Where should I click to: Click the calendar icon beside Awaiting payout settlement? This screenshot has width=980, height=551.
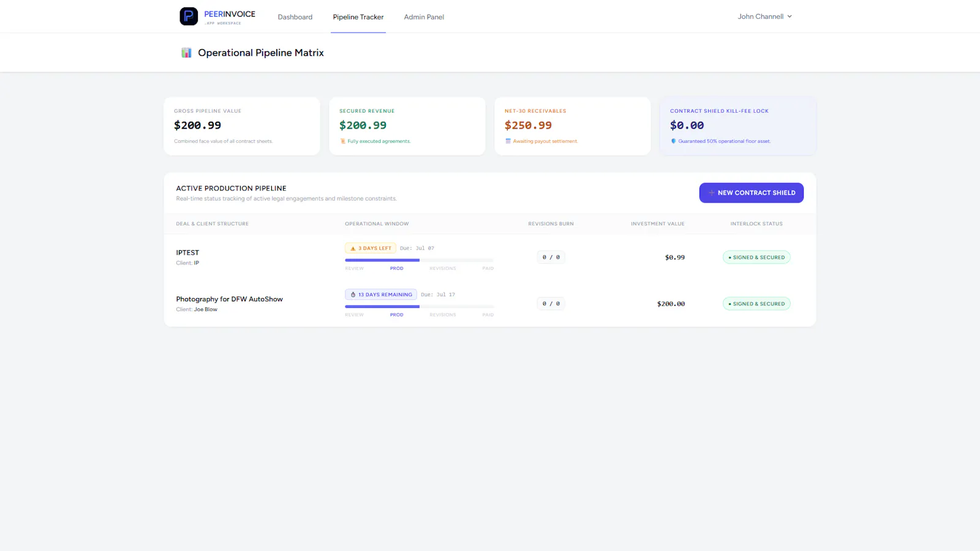click(508, 141)
